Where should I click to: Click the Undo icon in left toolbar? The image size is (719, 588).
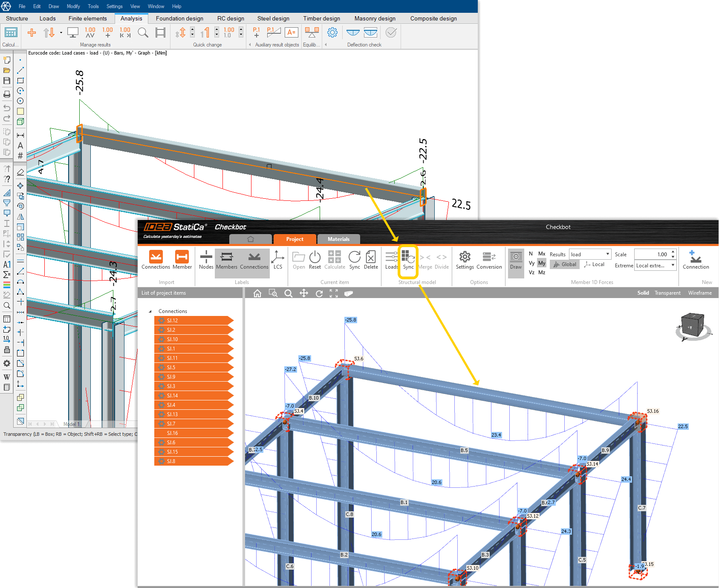[7, 108]
